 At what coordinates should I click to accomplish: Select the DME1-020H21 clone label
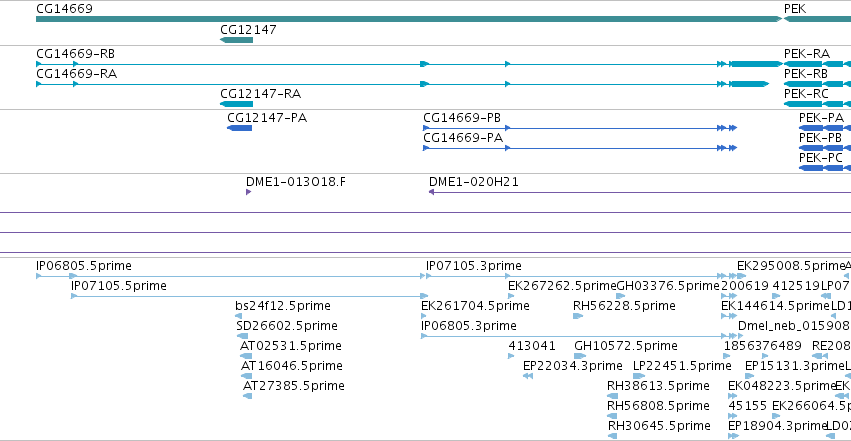[473, 182]
